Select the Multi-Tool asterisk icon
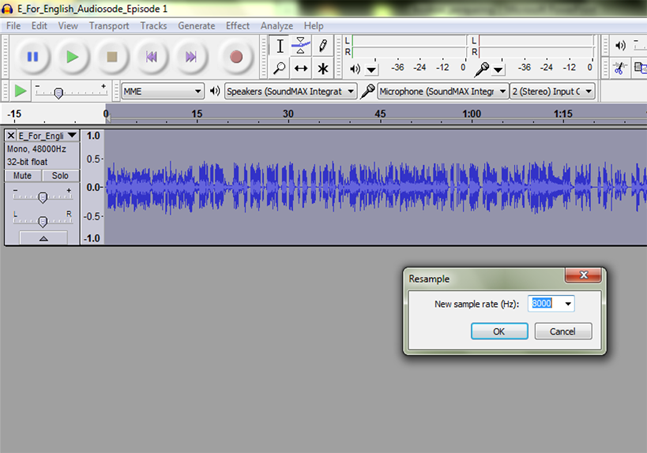647x453 pixels. (323, 68)
